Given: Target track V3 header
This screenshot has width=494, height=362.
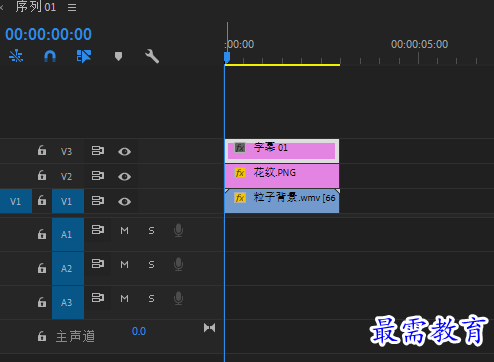Looking at the screenshot, I should 66,152.
